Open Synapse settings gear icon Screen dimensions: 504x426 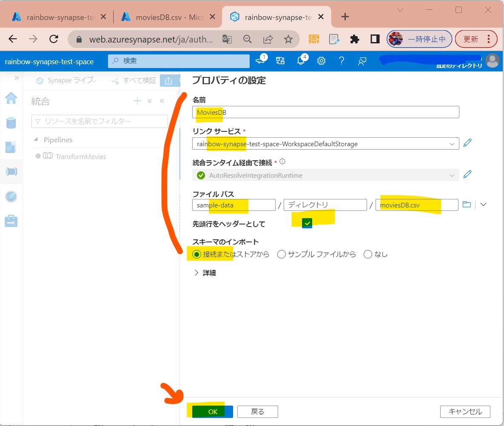click(321, 61)
